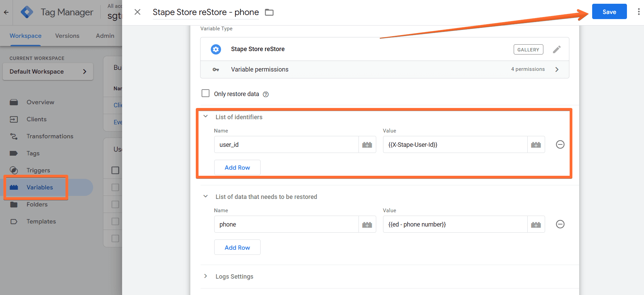Click the Triggers icon in sidebar
644x295 pixels.
[14, 170]
